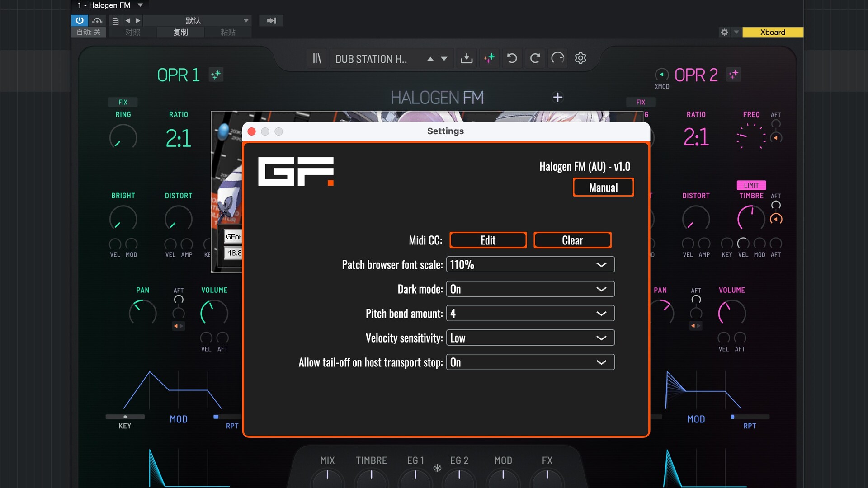Image resolution: width=868 pixels, height=488 pixels.
Task: Toggle the 对照 compare button
Action: tap(132, 32)
